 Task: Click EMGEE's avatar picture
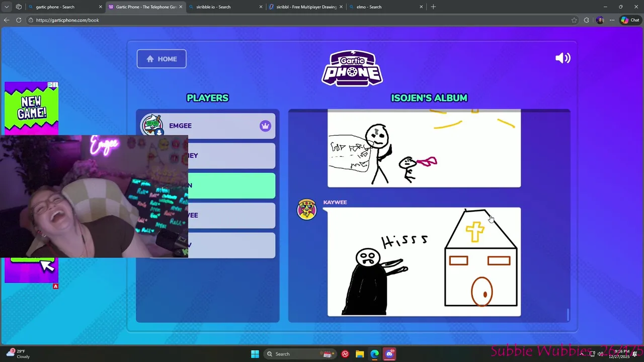(x=151, y=126)
